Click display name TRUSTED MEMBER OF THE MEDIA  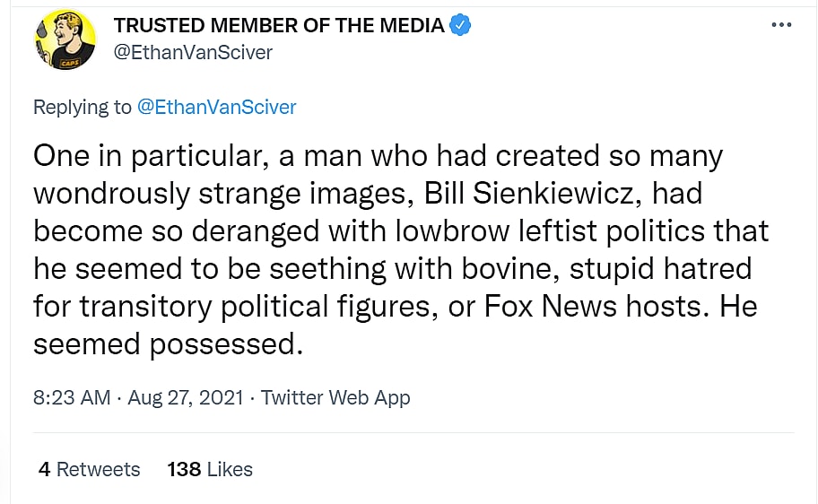pyautogui.click(x=279, y=26)
